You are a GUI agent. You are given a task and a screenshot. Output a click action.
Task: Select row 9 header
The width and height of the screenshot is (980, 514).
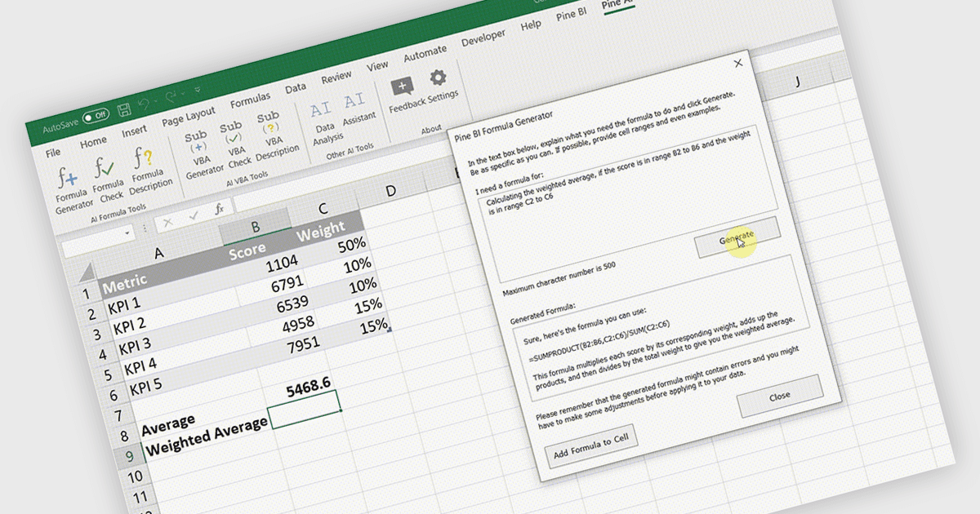pos(131,457)
